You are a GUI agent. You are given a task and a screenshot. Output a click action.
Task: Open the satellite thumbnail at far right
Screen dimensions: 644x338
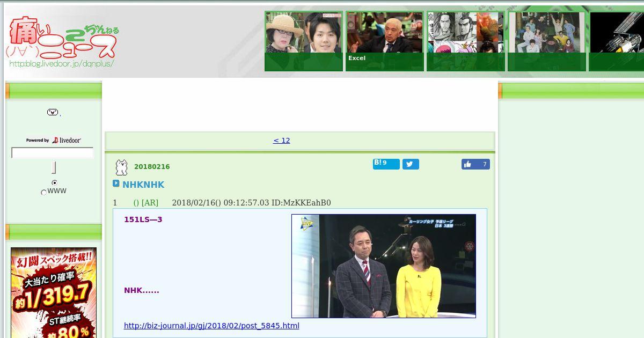tap(616, 41)
